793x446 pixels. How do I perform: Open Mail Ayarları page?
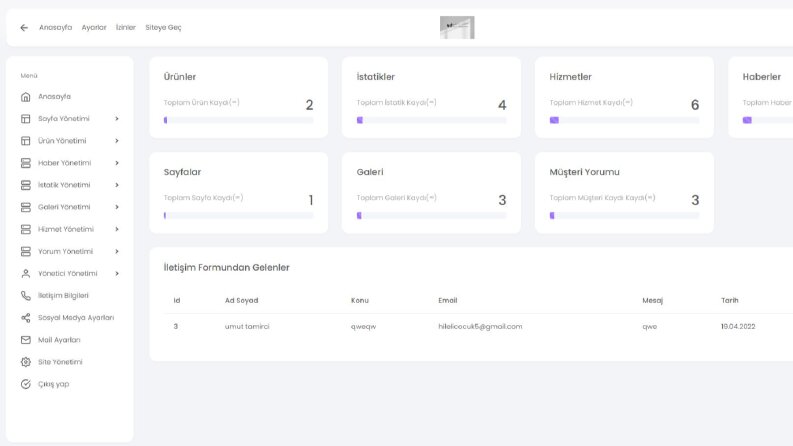pyautogui.click(x=59, y=340)
